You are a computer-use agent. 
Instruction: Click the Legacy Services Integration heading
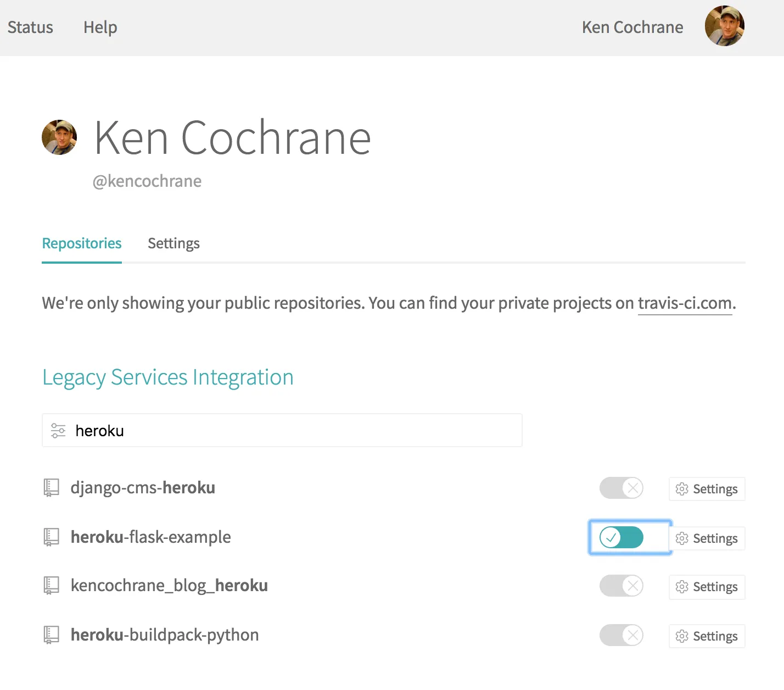click(x=168, y=377)
